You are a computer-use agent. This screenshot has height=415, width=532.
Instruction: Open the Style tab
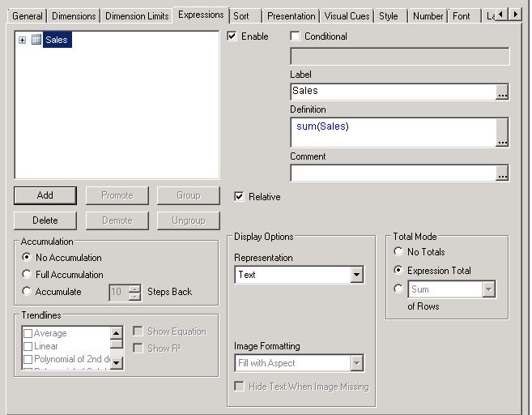389,16
